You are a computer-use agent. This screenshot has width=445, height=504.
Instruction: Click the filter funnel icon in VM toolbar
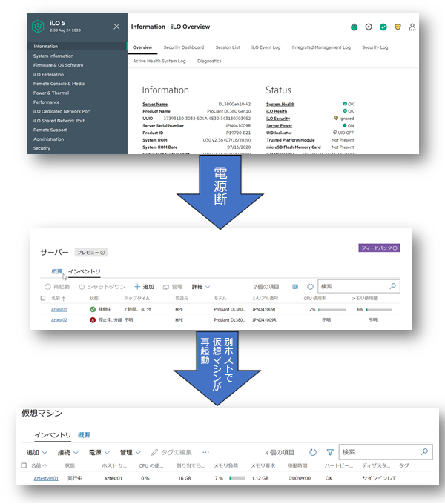(x=330, y=453)
